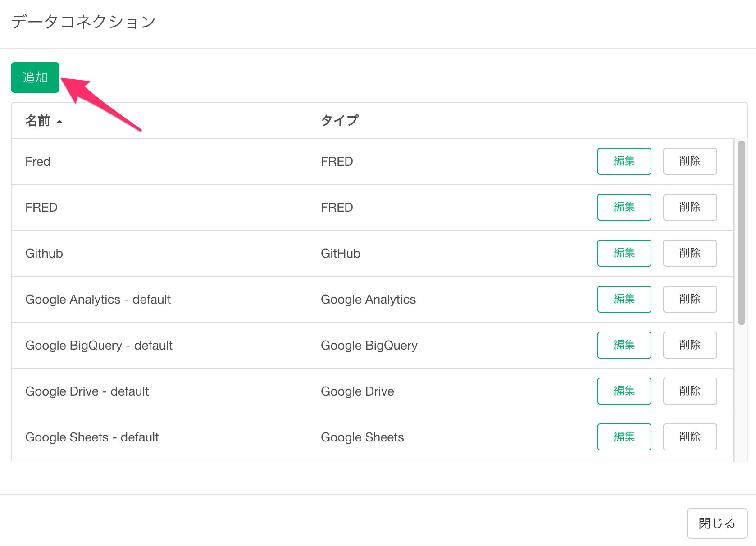Close the dialog with 閉じる button

717,523
